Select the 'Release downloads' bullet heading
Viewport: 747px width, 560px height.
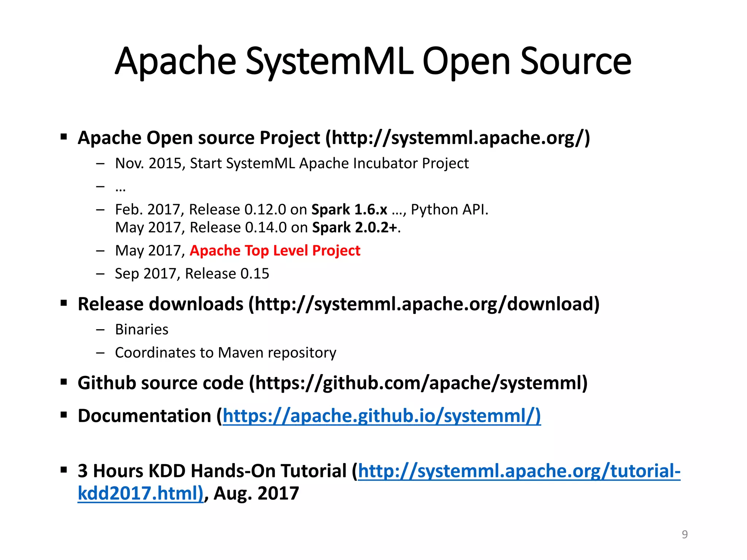tap(338, 304)
